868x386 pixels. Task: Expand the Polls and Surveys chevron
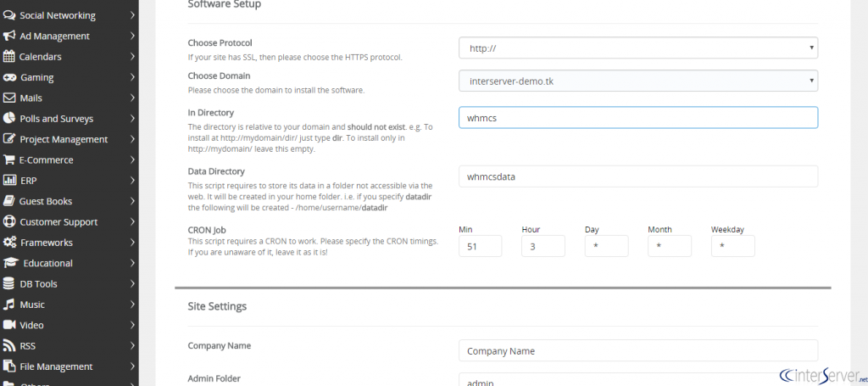(133, 119)
